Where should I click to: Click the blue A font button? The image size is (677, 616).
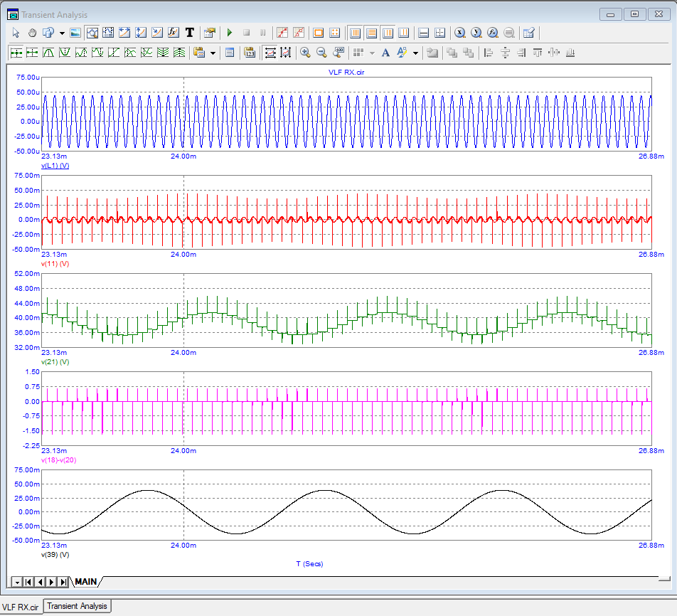(x=385, y=53)
